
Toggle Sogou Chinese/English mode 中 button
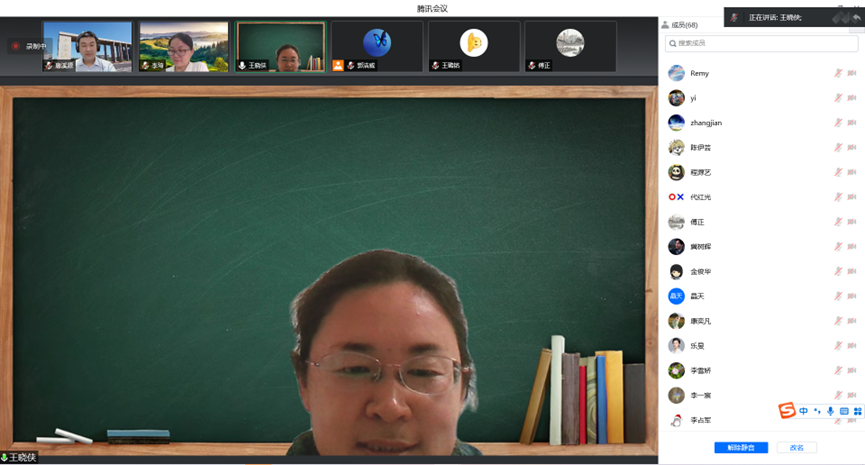click(804, 411)
